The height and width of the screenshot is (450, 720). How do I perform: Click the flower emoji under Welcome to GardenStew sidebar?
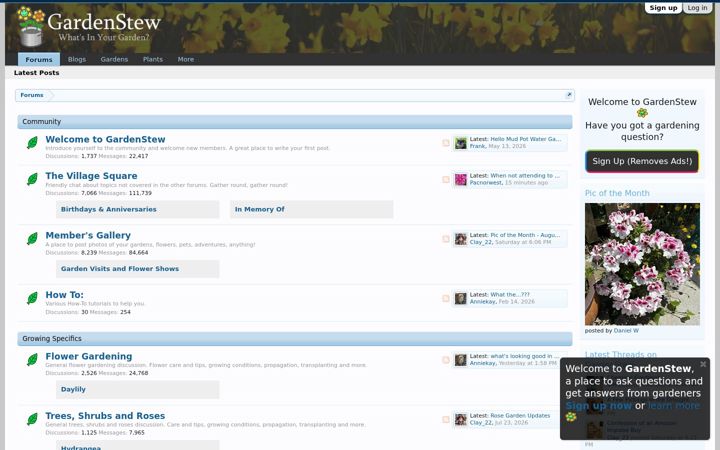pyautogui.click(x=642, y=113)
